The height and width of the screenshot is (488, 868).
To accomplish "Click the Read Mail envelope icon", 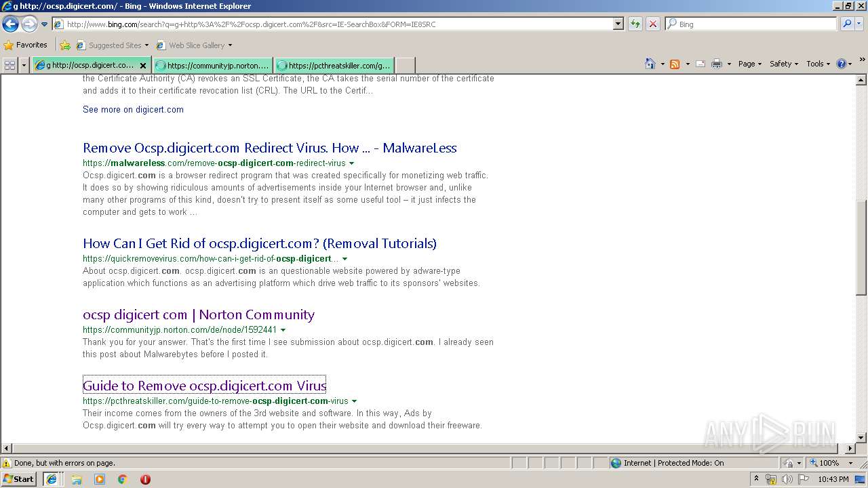I will 701,64.
